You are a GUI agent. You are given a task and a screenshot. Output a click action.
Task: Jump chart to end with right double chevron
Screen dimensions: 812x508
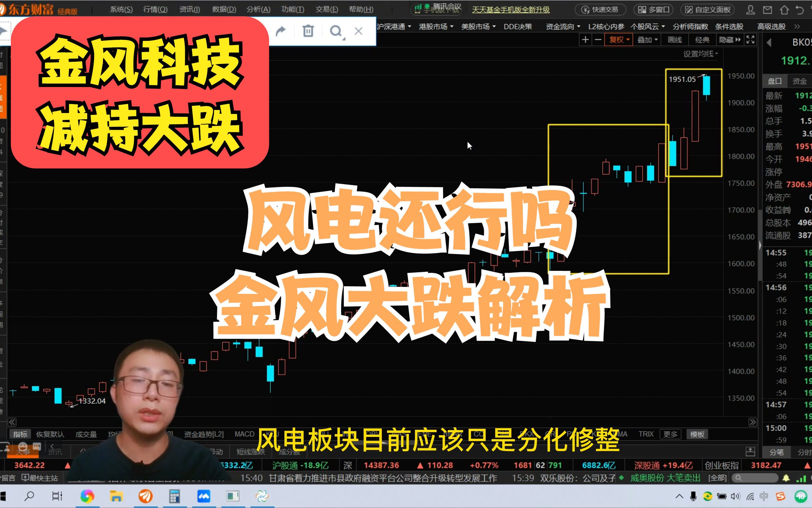click(753, 422)
